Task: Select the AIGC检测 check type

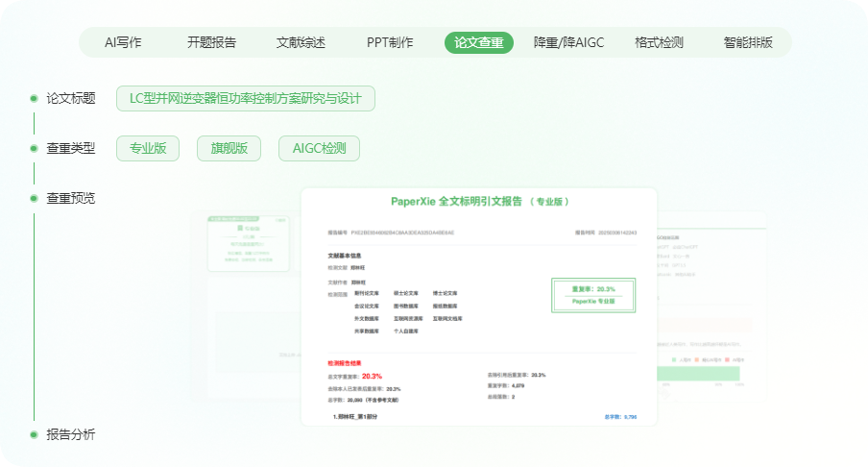Action: click(x=320, y=148)
